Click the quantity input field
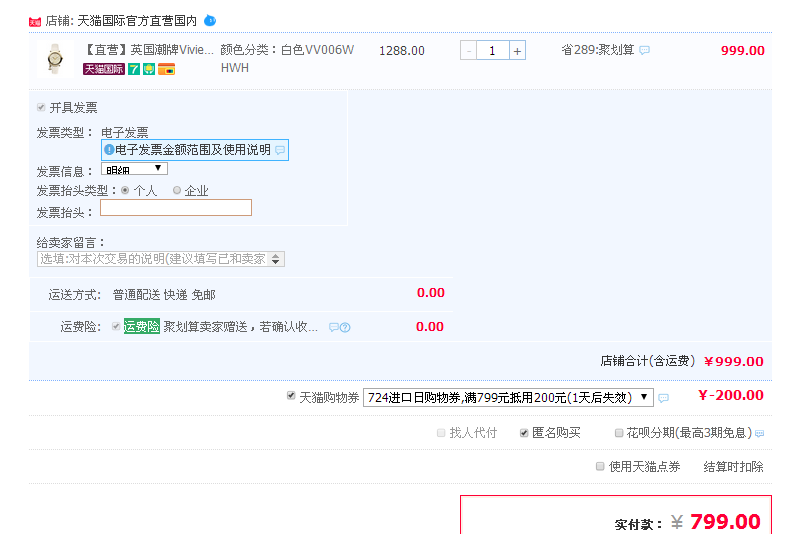The image size is (805, 534). [x=492, y=51]
